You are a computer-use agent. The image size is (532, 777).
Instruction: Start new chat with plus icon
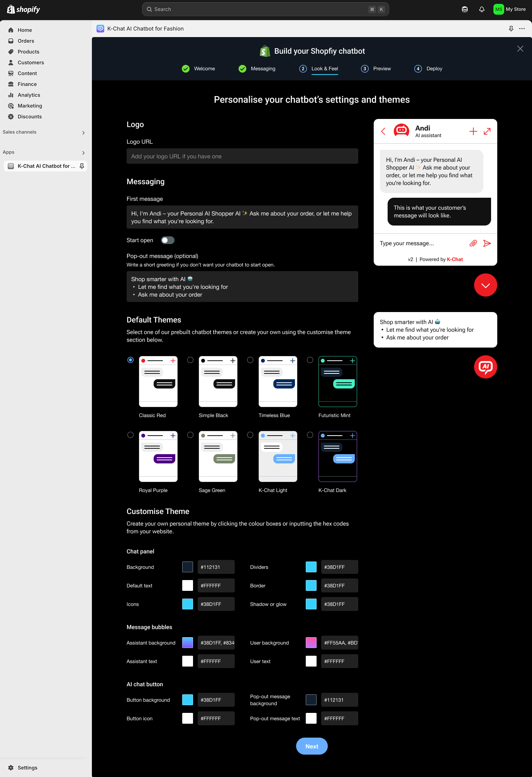pyautogui.click(x=473, y=131)
